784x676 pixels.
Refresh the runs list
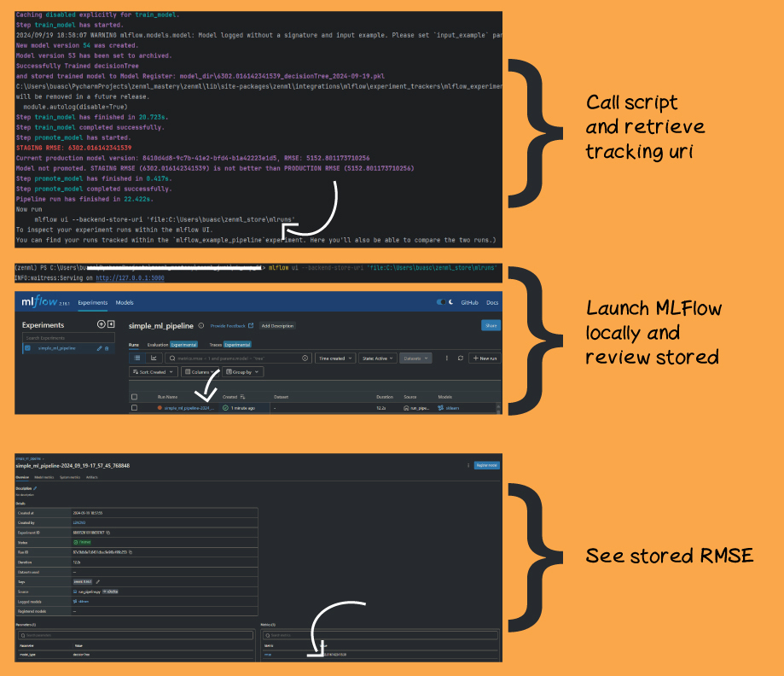pos(461,358)
